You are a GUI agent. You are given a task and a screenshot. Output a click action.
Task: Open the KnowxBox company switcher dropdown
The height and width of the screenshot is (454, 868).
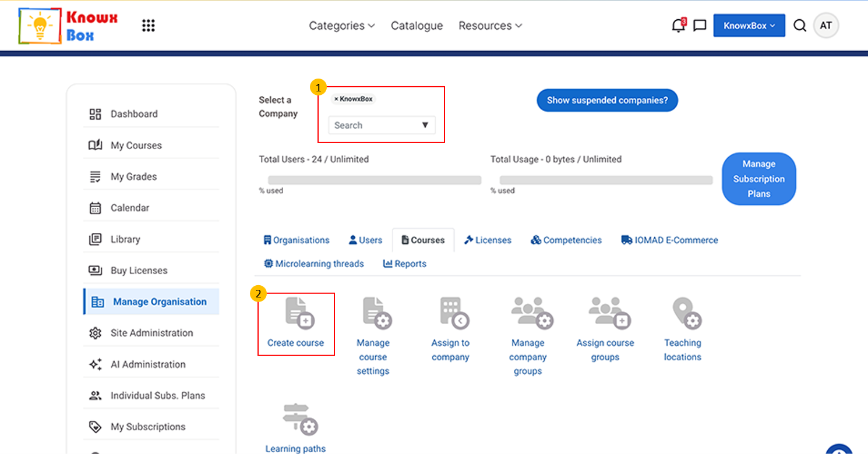(749, 26)
